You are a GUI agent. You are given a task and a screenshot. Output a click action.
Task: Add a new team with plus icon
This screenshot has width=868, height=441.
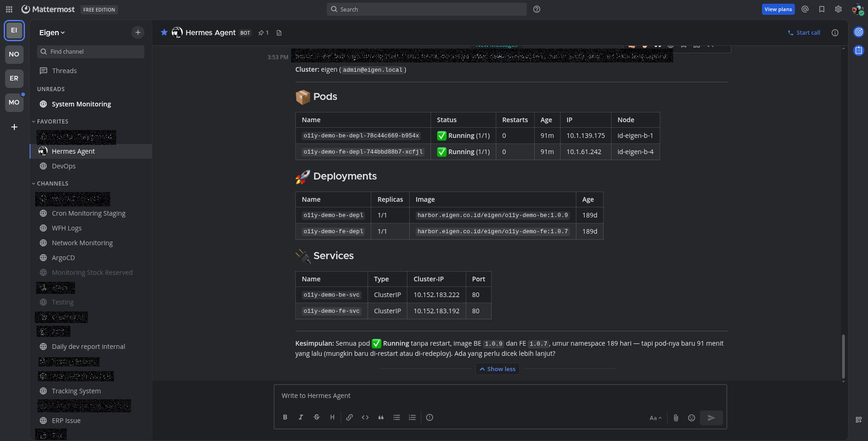[x=14, y=127]
